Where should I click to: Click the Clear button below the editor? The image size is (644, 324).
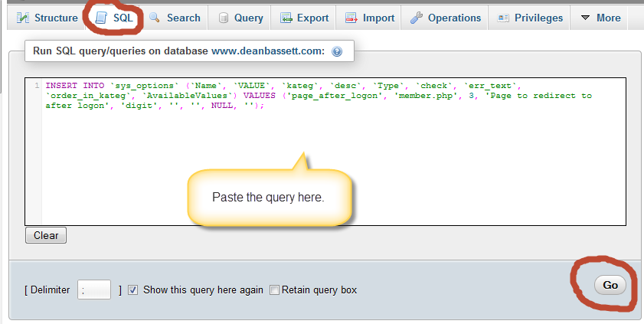(x=46, y=235)
